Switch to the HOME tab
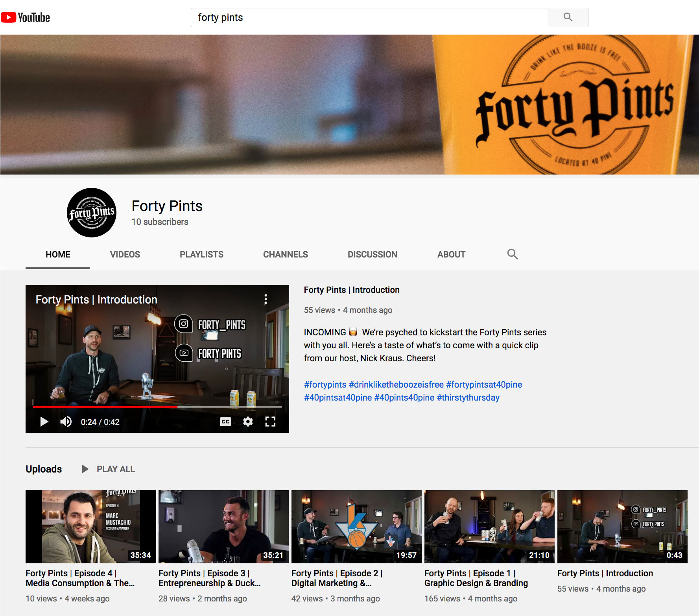This screenshot has height=616, width=699. coord(58,254)
